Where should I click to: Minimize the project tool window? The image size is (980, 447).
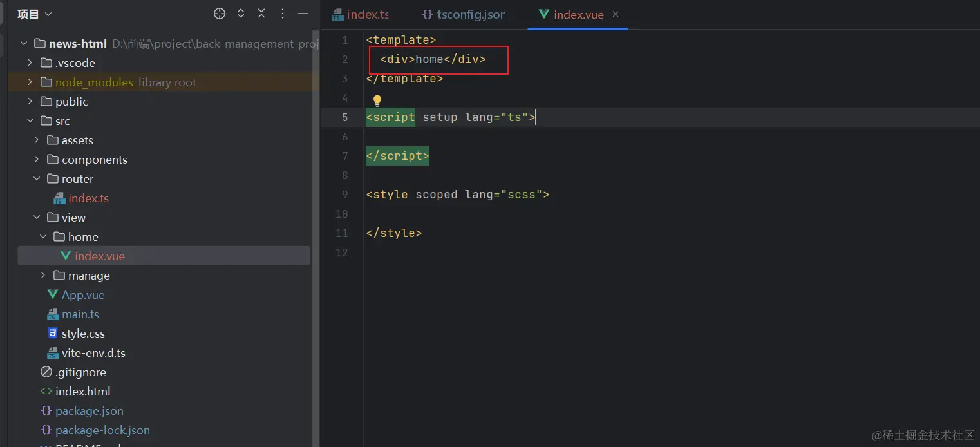(x=303, y=14)
